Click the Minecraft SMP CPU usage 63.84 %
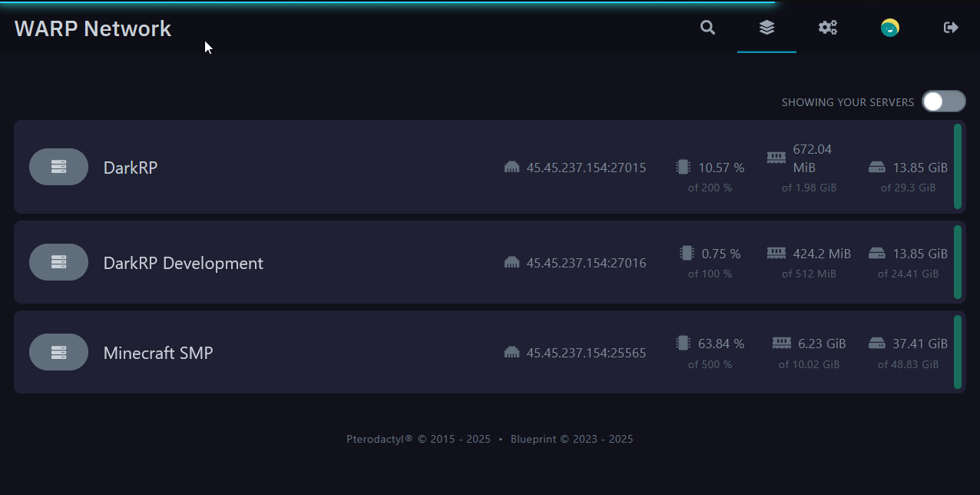This screenshot has height=495, width=980. pos(720,344)
